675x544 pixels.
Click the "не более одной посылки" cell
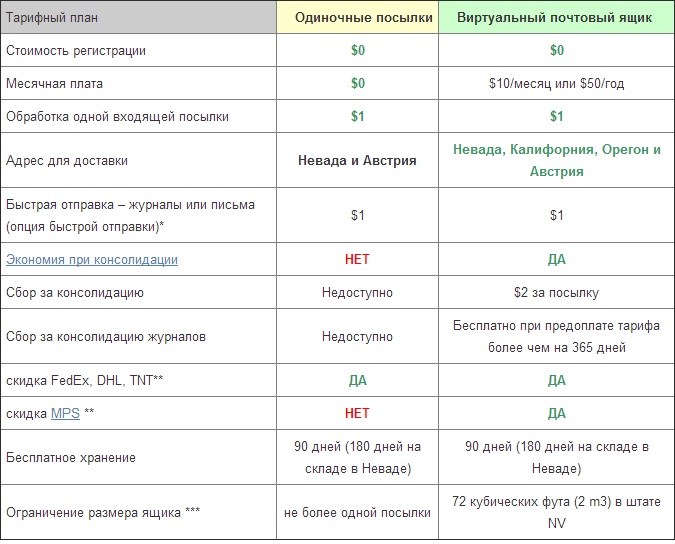pyautogui.click(x=357, y=513)
